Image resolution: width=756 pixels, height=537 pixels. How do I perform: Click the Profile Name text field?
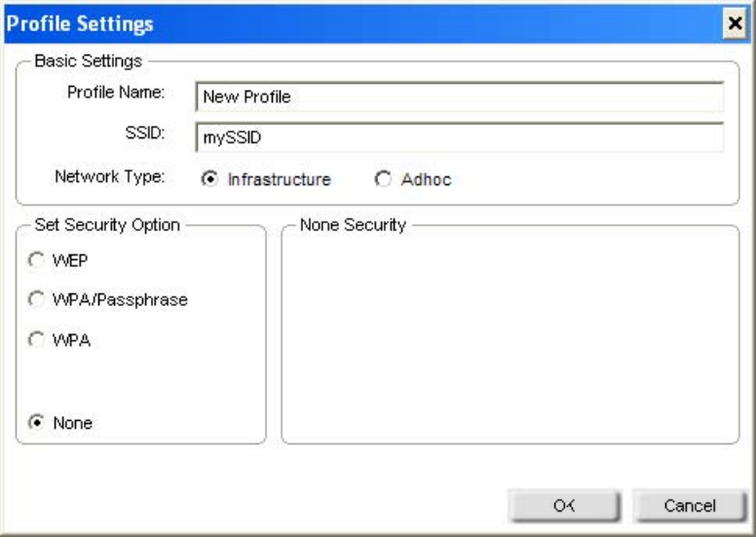pos(459,97)
